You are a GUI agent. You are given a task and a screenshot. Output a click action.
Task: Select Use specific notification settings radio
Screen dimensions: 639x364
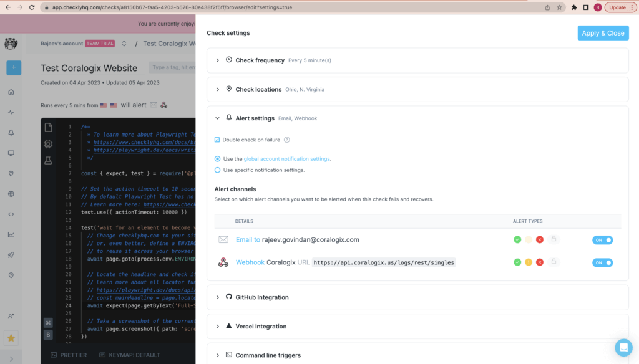pyautogui.click(x=217, y=170)
